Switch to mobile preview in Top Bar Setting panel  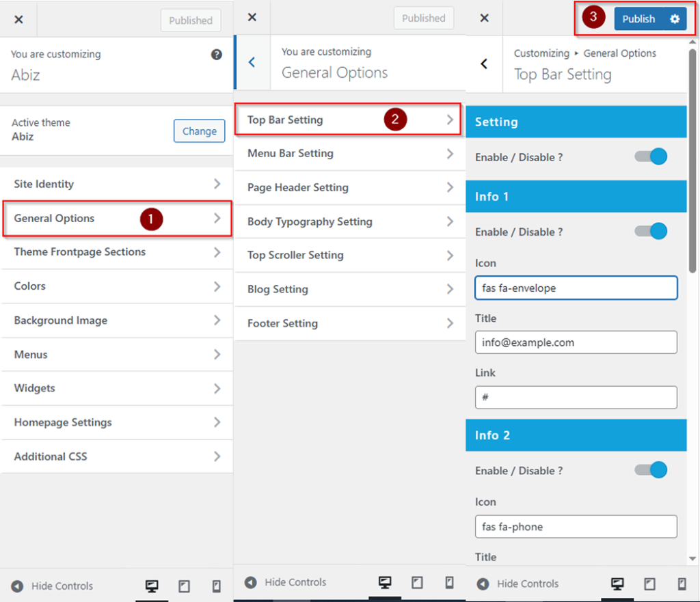point(682,584)
